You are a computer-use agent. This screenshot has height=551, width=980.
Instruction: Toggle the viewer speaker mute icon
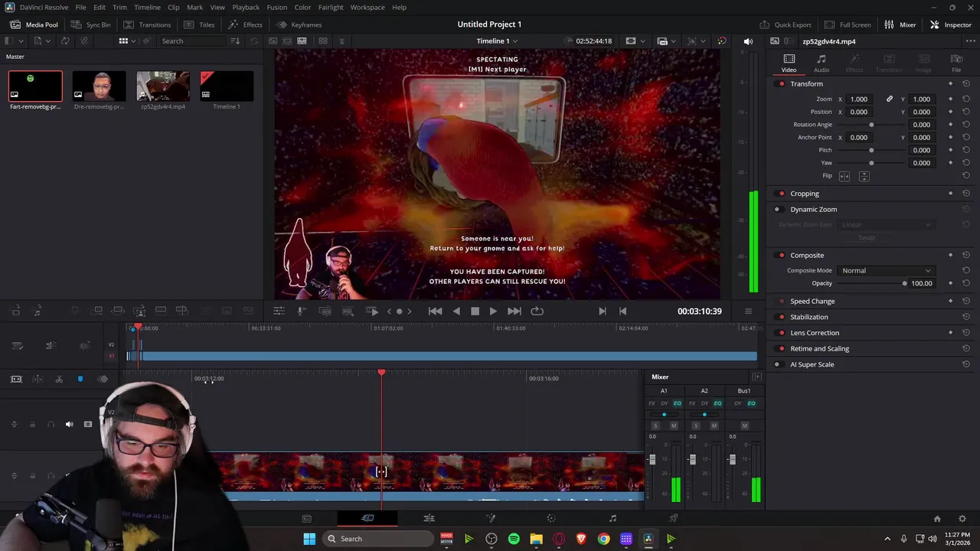pos(748,41)
